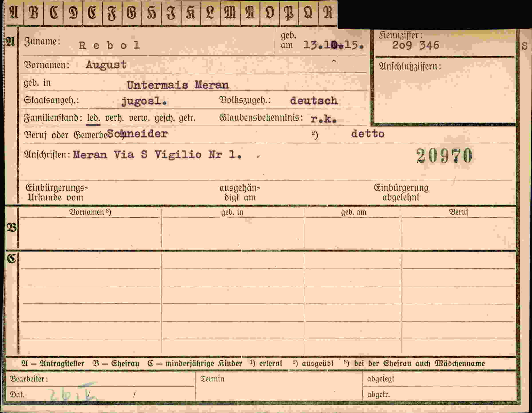Viewport: 532px width, 413px height.
Task: Click the 'Glaubensbekenntnis:' label
Action: (x=261, y=118)
